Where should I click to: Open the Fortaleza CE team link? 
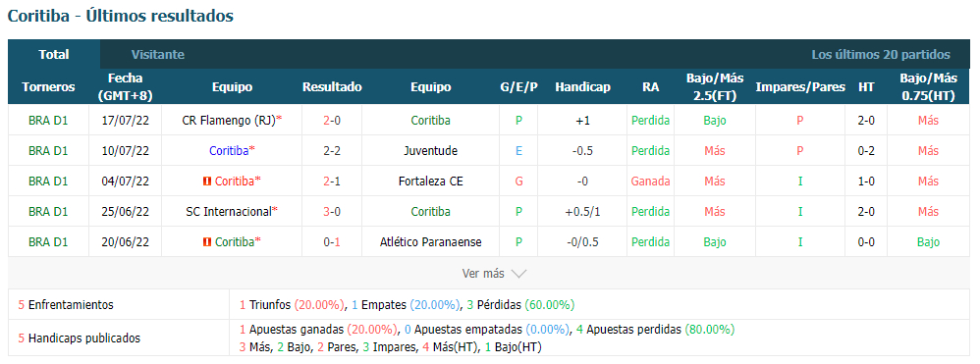pyautogui.click(x=431, y=182)
